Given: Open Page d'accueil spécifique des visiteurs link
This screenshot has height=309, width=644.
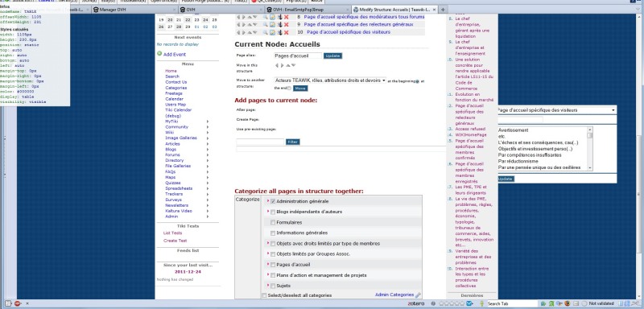Looking at the screenshot, I should 349,32.
